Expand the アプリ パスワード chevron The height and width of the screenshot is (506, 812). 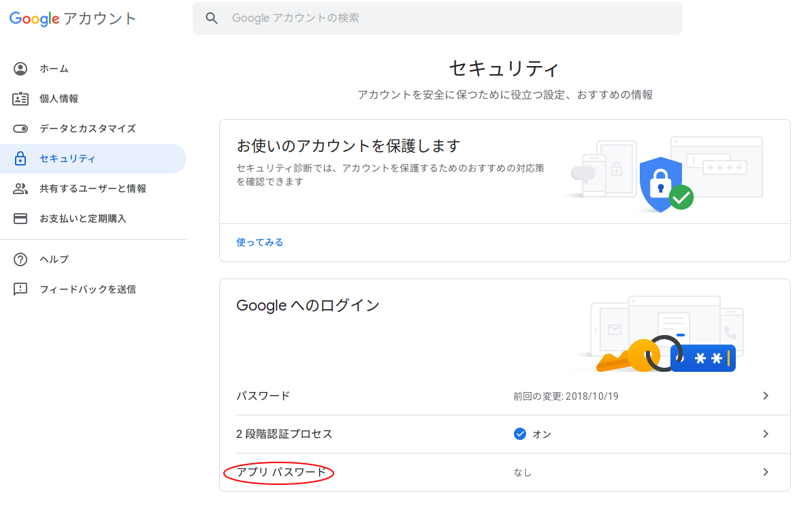tap(766, 473)
